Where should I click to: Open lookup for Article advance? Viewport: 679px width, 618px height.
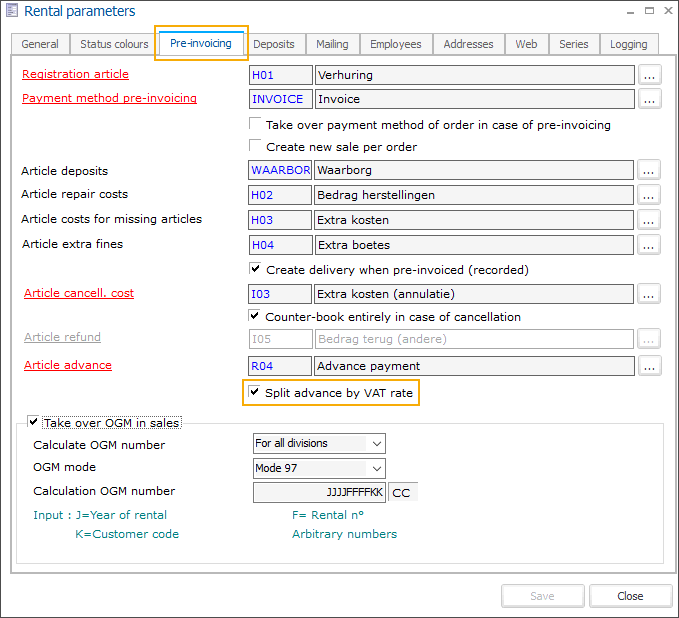pyautogui.click(x=650, y=366)
